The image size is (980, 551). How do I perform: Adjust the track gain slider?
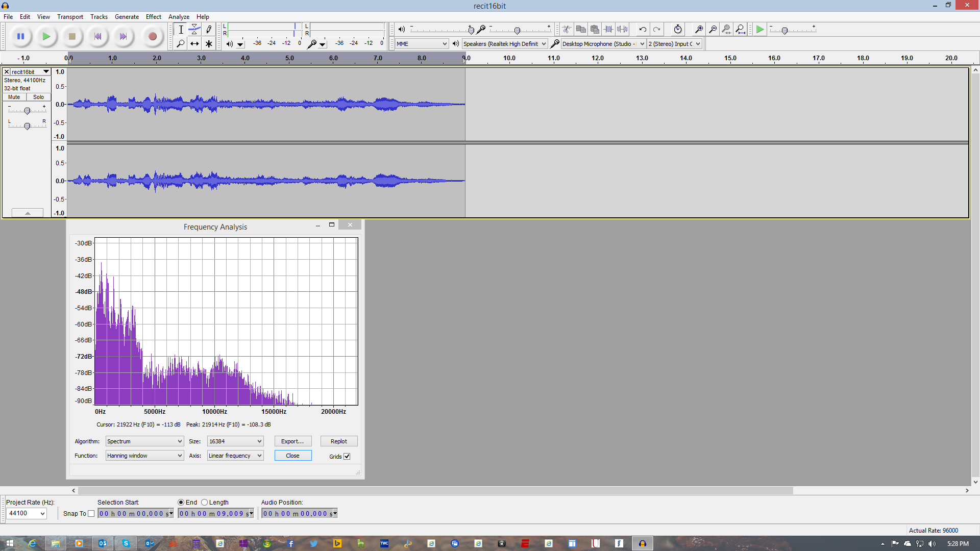pyautogui.click(x=27, y=111)
